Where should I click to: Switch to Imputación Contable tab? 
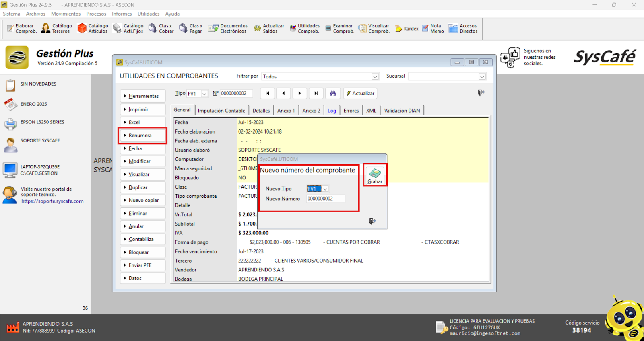[x=221, y=111]
